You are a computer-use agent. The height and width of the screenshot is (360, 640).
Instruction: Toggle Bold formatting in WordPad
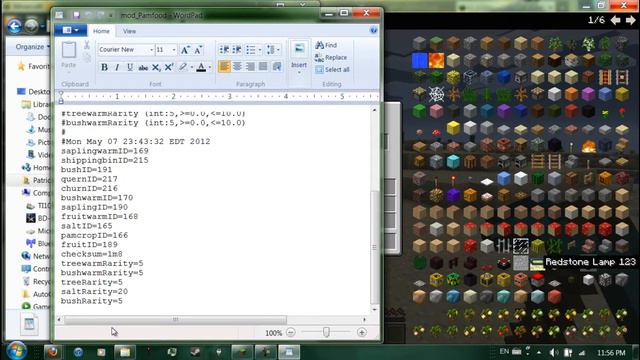click(x=104, y=67)
